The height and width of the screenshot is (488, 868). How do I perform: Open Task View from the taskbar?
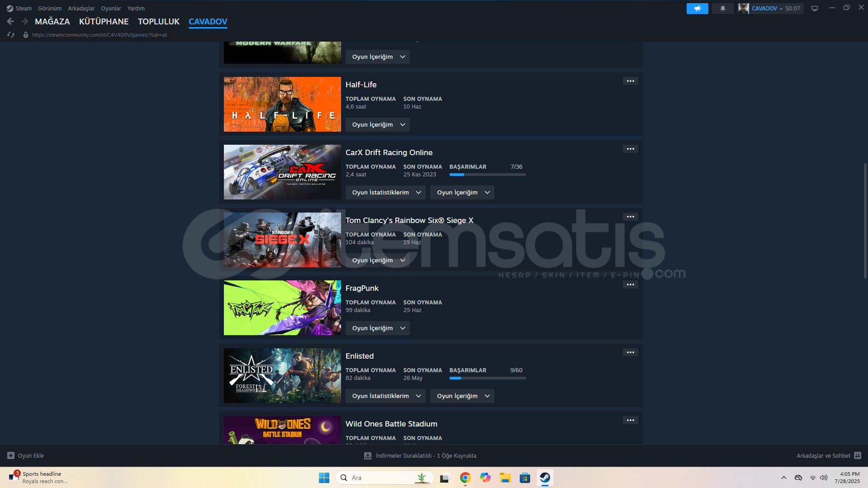(445, 478)
